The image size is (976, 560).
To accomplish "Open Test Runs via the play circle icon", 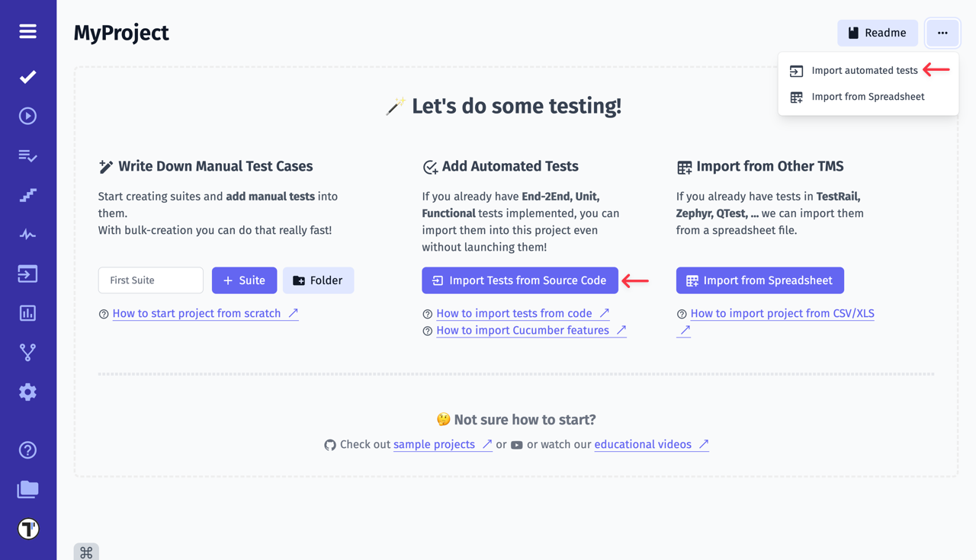I will (27, 115).
